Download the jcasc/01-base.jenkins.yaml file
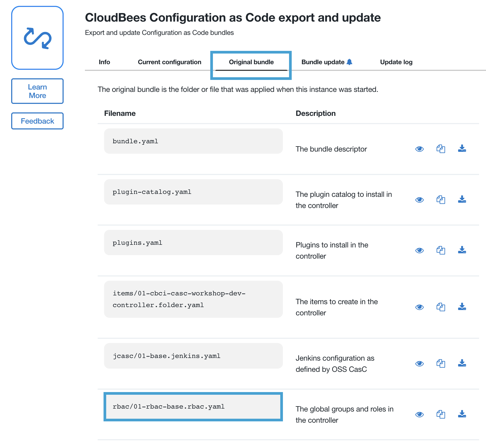The height and width of the screenshot is (448, 486). click(x=462, y=363)
